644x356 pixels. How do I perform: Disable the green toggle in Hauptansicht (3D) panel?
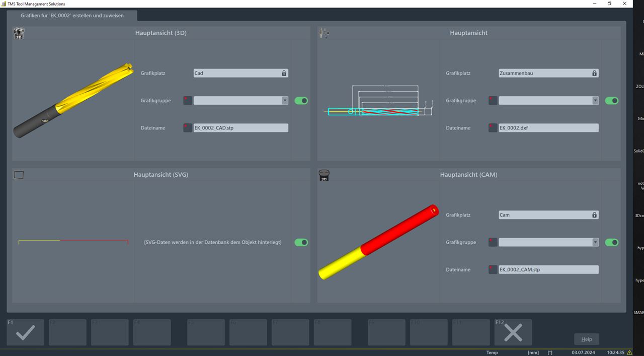(301, 101)
